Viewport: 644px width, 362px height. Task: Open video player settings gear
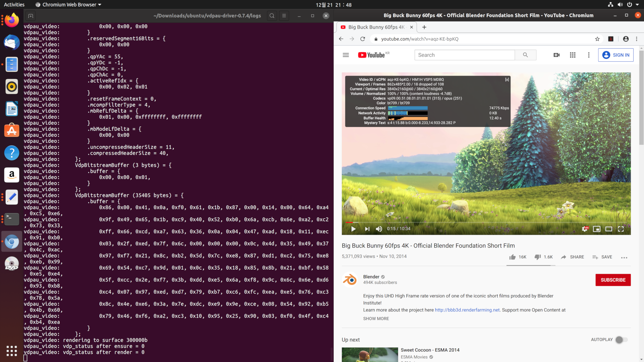pos(585,229)
